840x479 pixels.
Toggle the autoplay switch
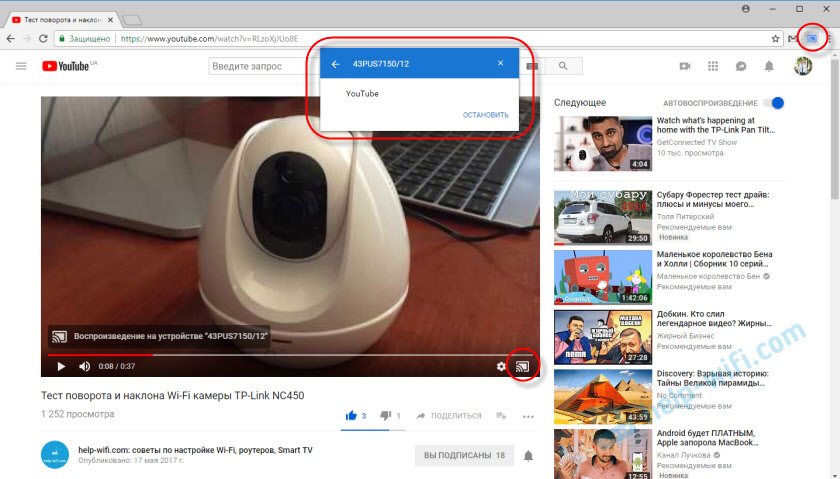point(774,103)
